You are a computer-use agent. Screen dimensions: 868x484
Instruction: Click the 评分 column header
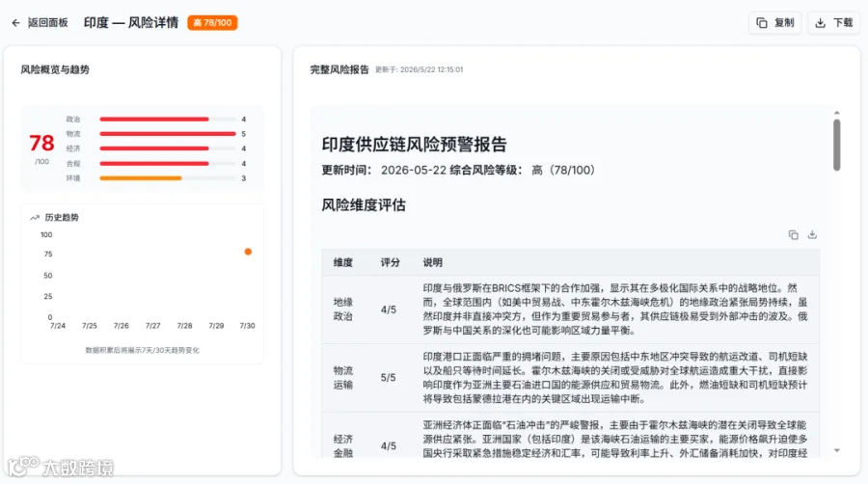[x=390, y=263]
